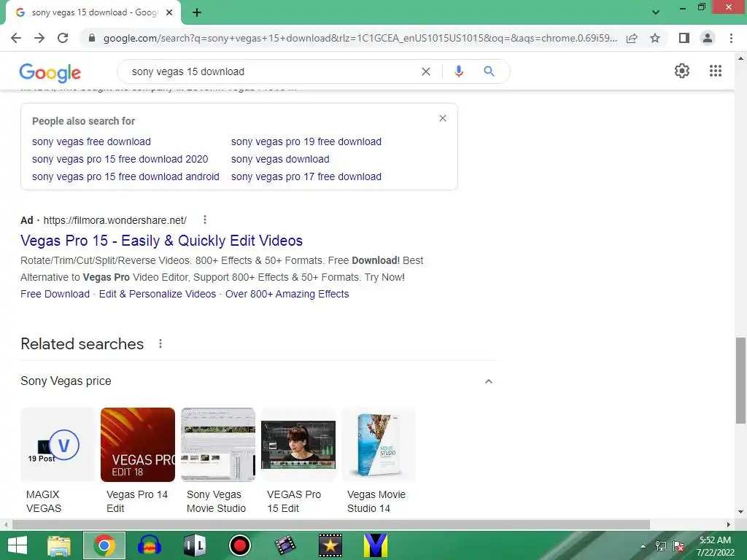Screen dimensions: 747x560
Task: Open sony vegas pro 17 free download
Action: coord(306,176)
